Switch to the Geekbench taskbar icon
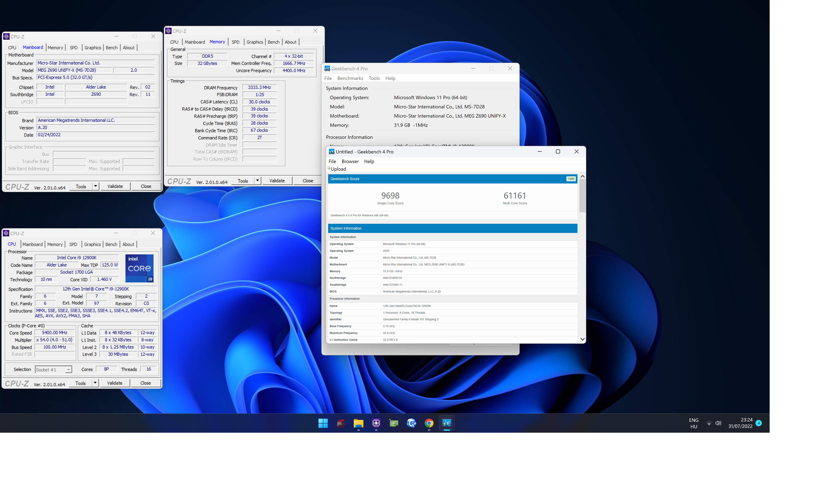 pyautogui.click(x=447, y=423)
